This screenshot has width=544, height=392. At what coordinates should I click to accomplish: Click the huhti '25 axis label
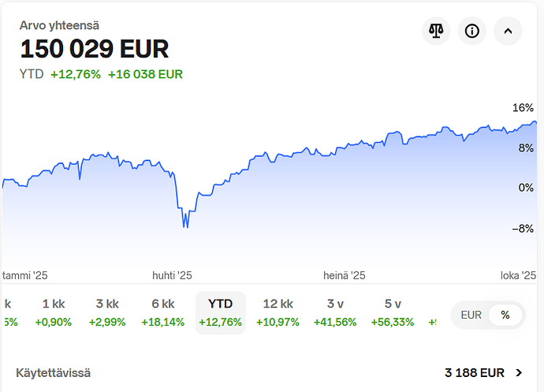172,276
